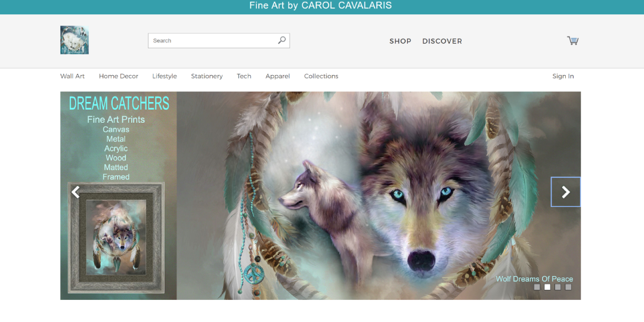
Task: Open the Home Decor category
Action: click(x=118, y=76)
